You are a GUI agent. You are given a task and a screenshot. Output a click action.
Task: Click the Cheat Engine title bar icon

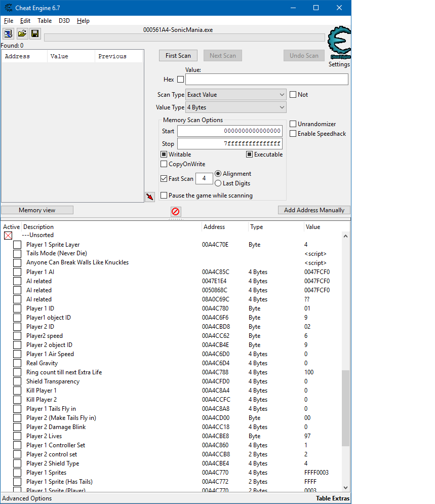9,8
